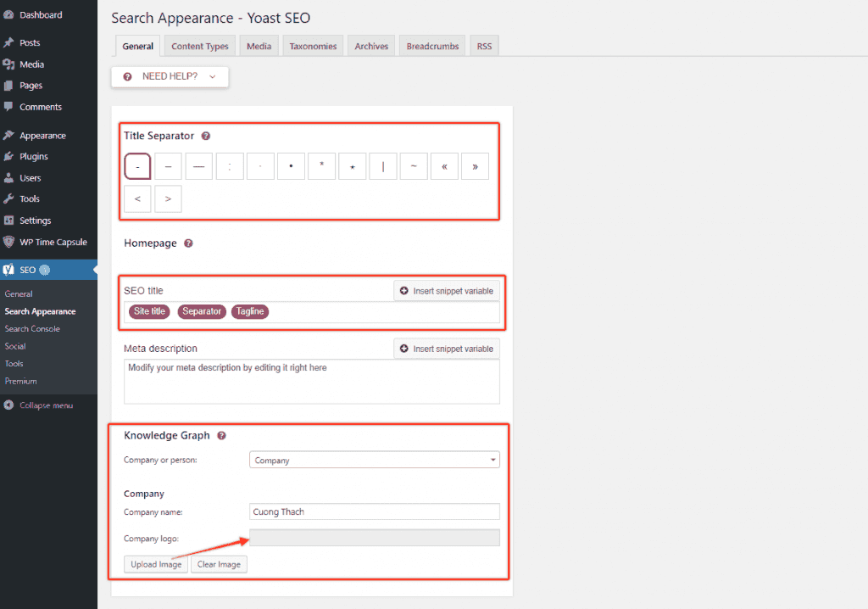868x609 pixels.
Task: Click the Homepage help question icon
Action: click(x=188, y=243)
